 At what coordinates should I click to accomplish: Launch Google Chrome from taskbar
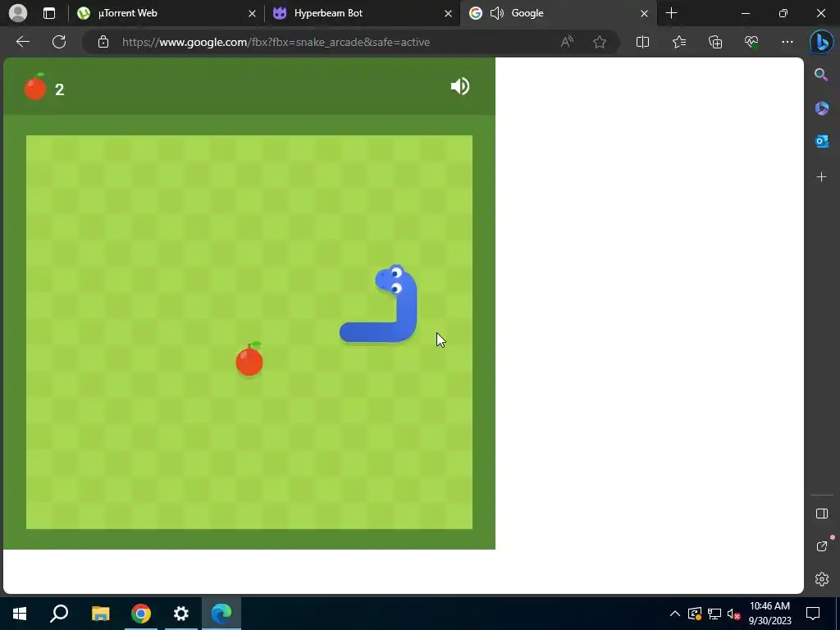click(141, 614)
